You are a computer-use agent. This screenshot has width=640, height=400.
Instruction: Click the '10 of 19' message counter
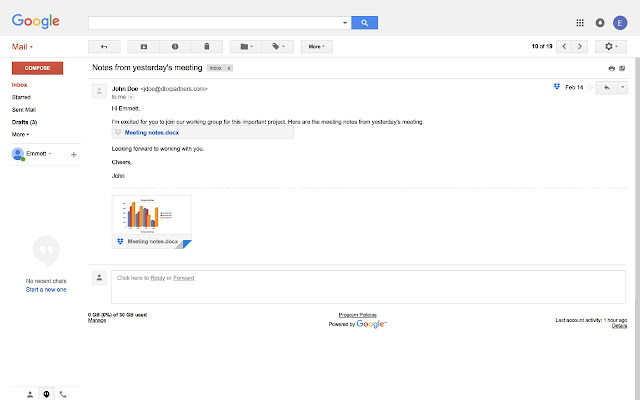pyautogui.click(x=542, y=47)
